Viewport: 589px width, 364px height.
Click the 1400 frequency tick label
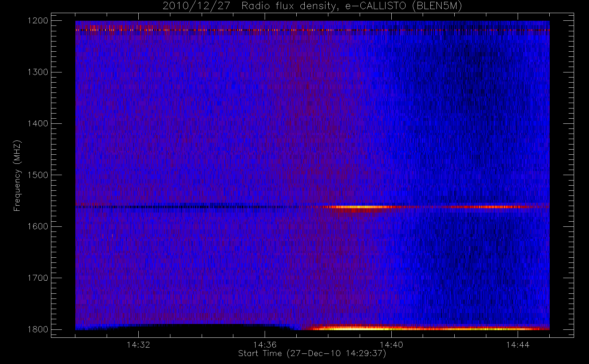point(38,124)
